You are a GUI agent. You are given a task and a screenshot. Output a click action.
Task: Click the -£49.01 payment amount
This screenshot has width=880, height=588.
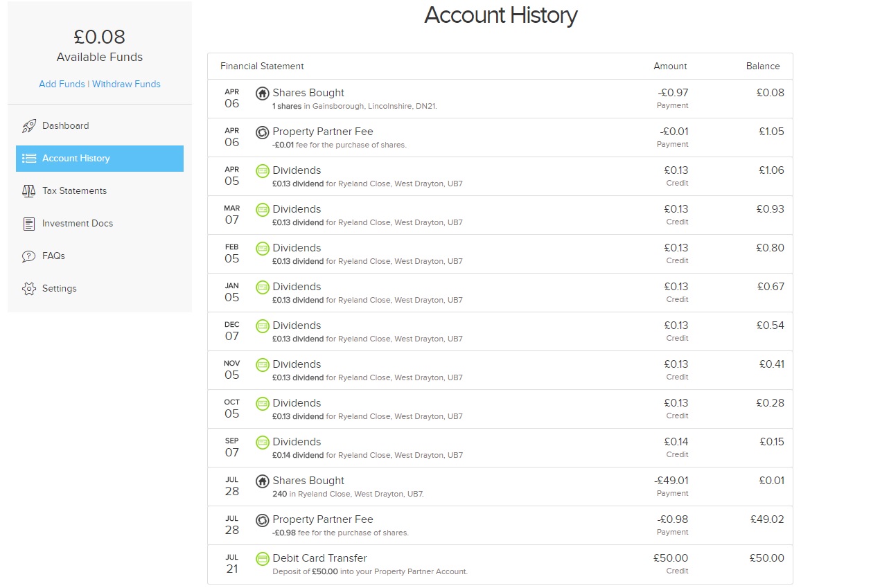click(x=671, y=481)
